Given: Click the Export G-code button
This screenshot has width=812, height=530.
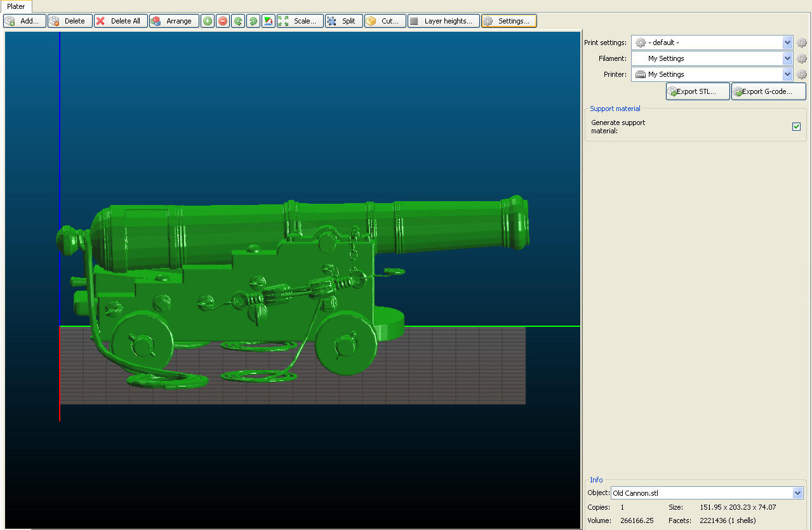Looking at the screenshot, I should click(x=768, y=91).
